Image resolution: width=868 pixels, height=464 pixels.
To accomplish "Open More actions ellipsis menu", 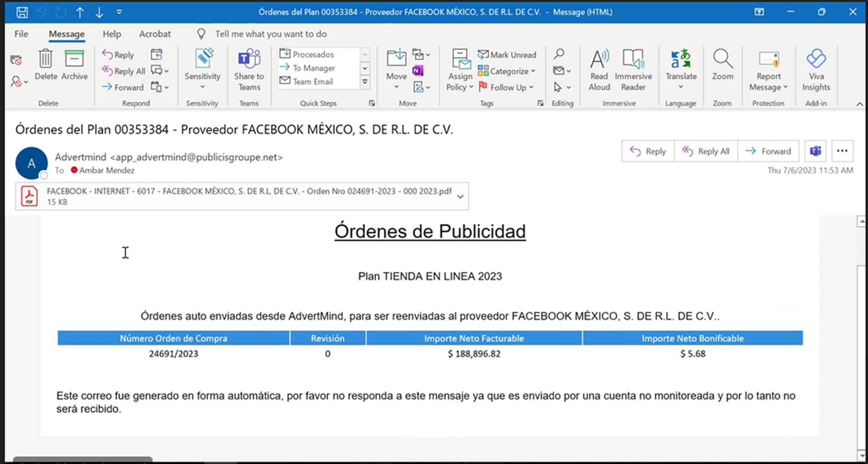I will (842, 151).
